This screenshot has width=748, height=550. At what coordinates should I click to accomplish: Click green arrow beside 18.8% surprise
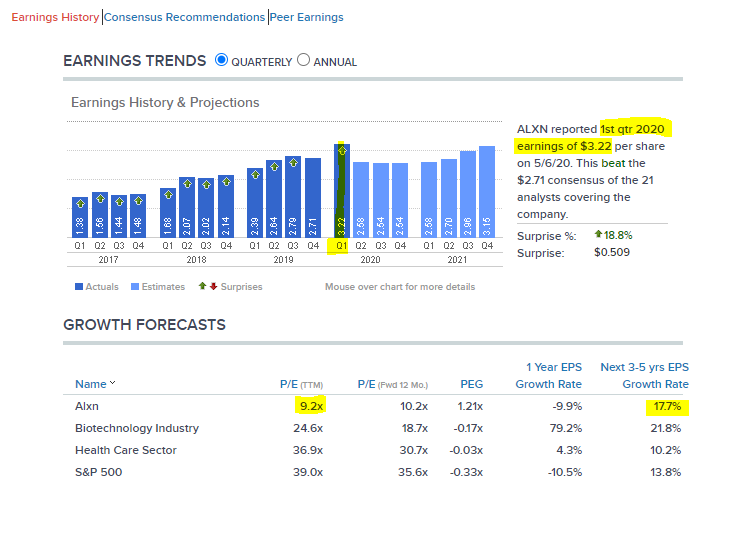point(598,234)
